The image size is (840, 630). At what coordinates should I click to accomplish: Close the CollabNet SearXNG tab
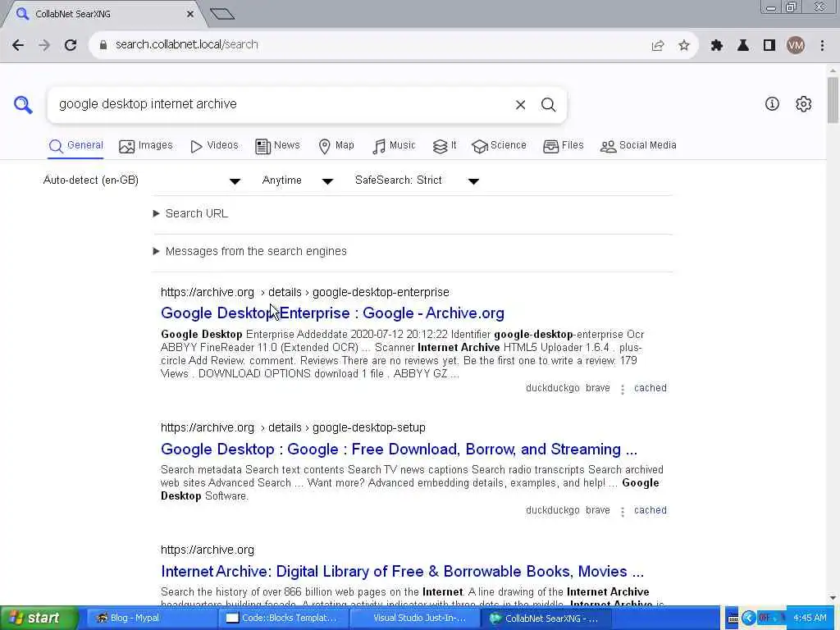[190, 14]
